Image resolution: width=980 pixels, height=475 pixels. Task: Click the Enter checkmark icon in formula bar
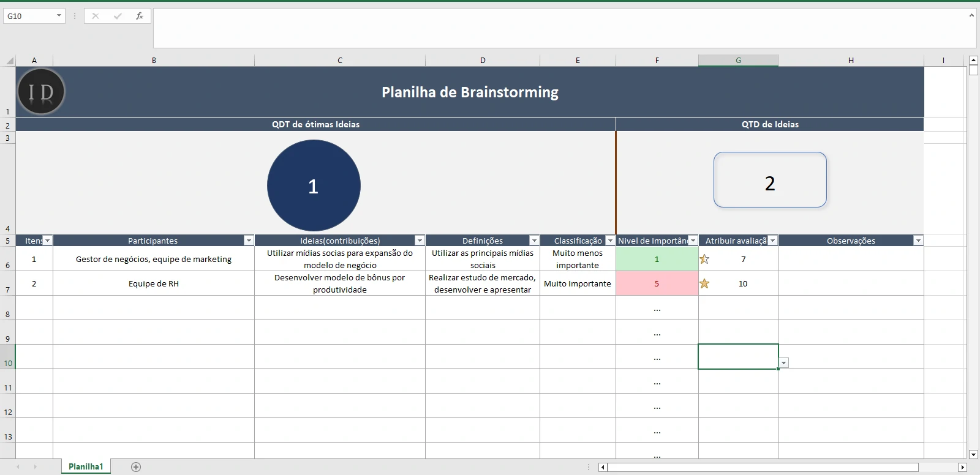click(118, 16)
